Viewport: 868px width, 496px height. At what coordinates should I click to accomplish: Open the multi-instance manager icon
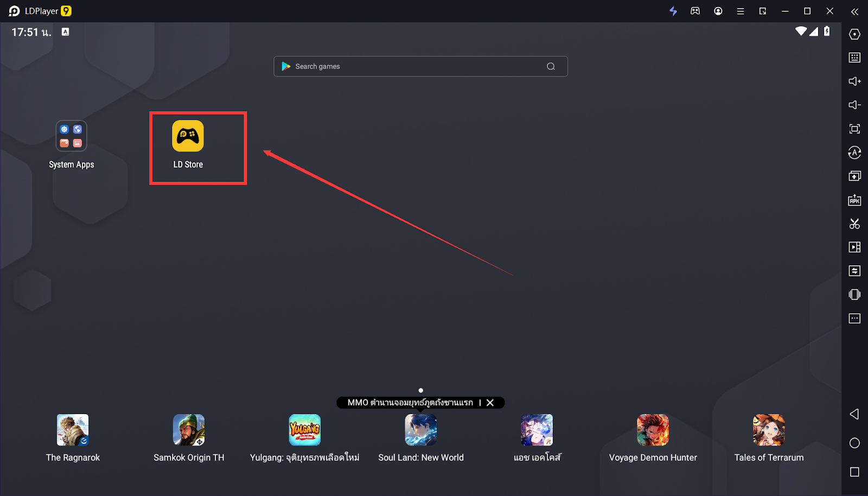tap(854, 176)
